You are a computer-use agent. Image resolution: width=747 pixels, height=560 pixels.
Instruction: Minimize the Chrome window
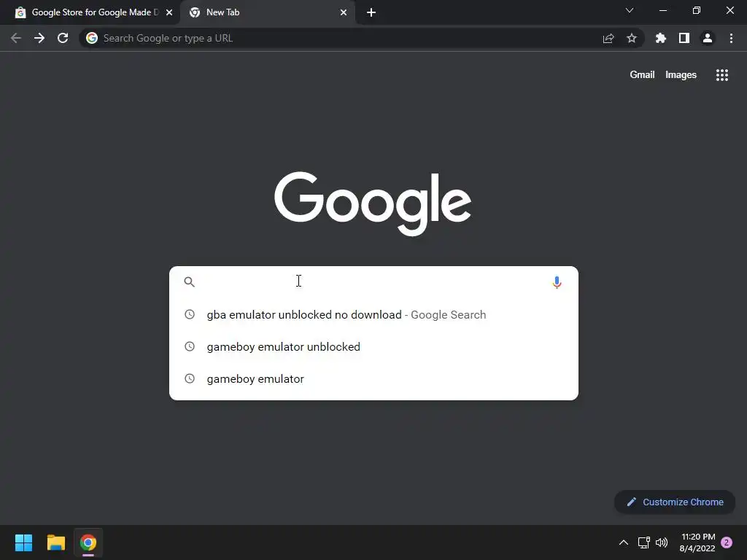(662, 10)
